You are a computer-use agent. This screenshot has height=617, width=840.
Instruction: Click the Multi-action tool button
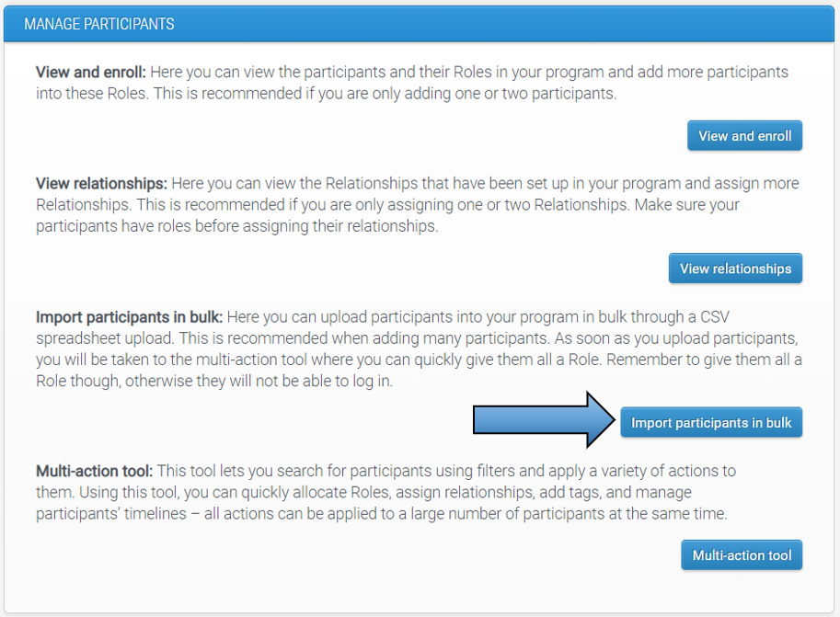click(742, 554)
